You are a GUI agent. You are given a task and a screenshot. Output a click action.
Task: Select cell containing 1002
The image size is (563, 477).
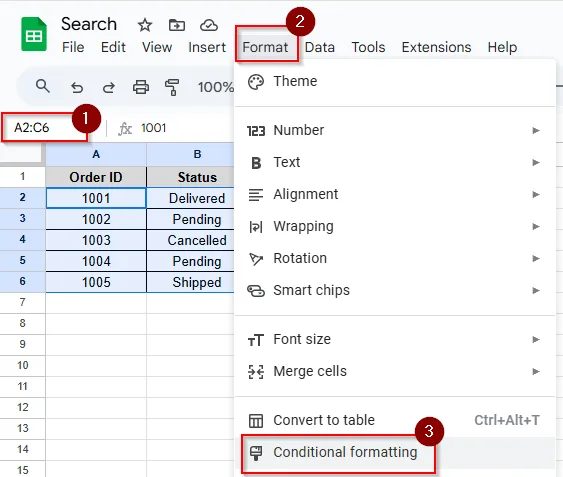click(96, 219)
